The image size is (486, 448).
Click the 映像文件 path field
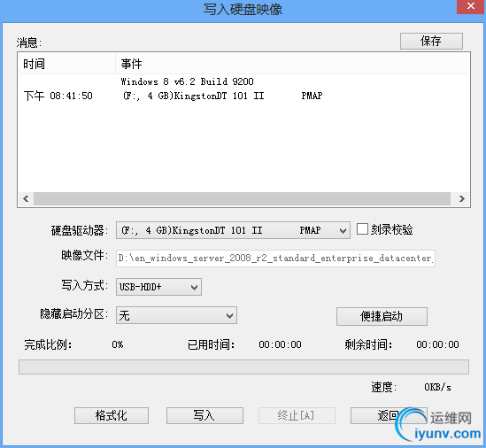[275, 259]
